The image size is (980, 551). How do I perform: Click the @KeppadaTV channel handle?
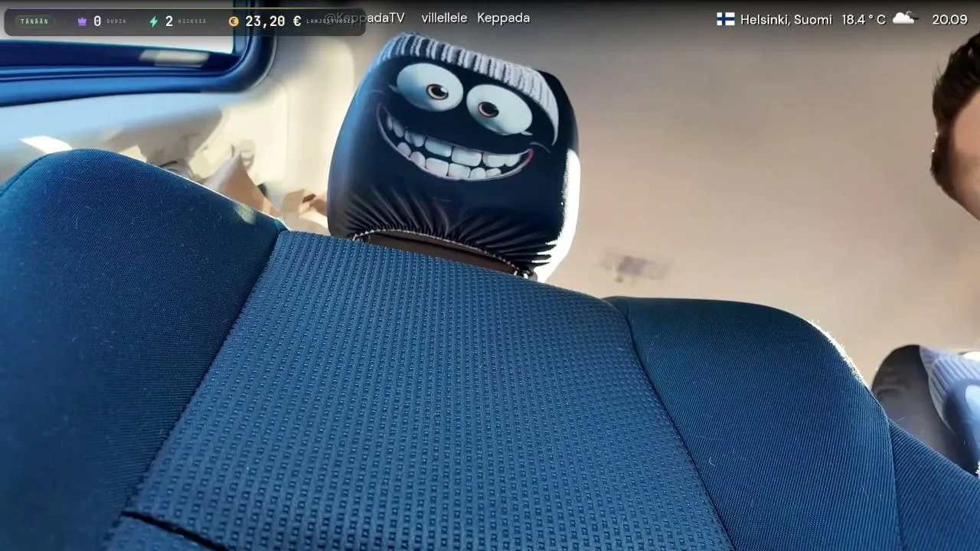[x=364, y=18]
